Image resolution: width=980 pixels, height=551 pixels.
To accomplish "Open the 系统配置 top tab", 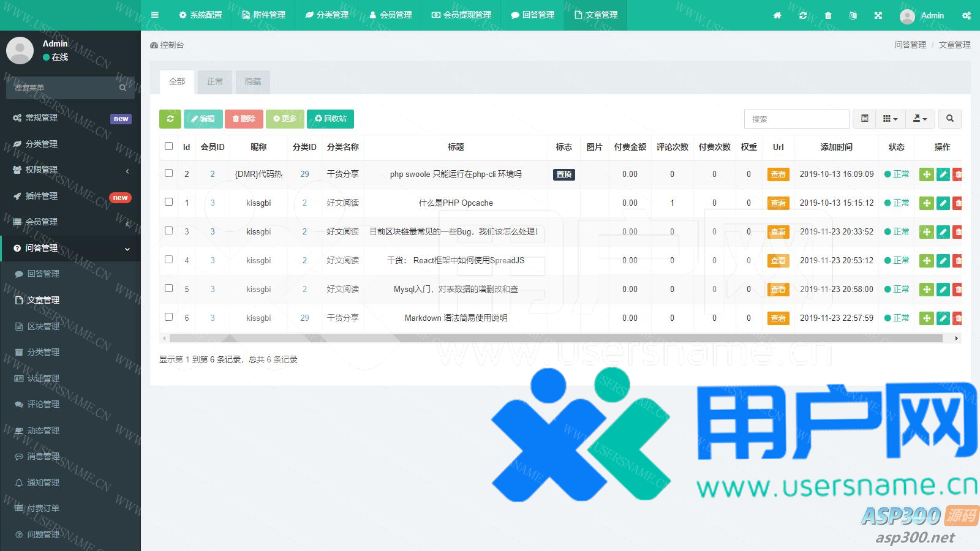I will 200,15.
